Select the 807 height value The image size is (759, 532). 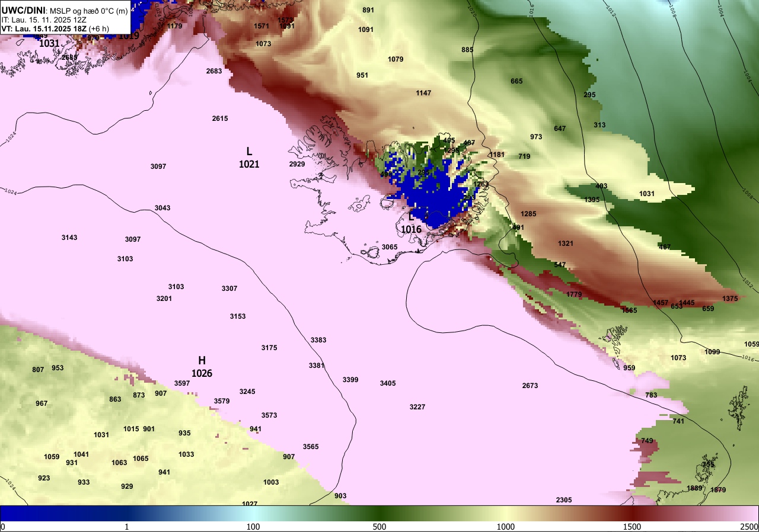[x=38, y=370]
